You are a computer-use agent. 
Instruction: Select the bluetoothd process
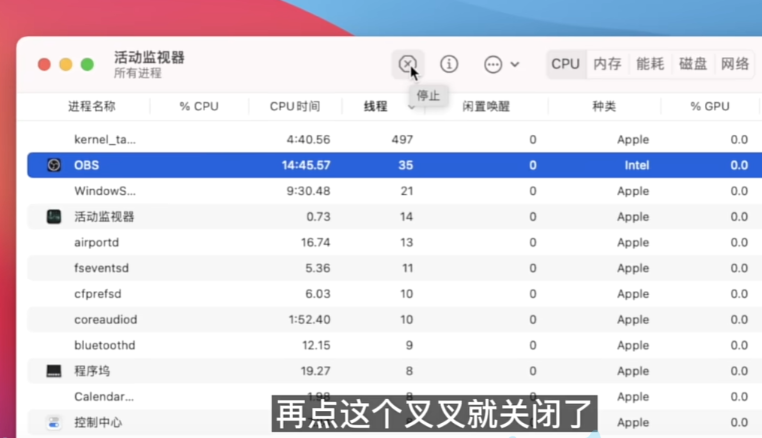[x=104, y=346]
